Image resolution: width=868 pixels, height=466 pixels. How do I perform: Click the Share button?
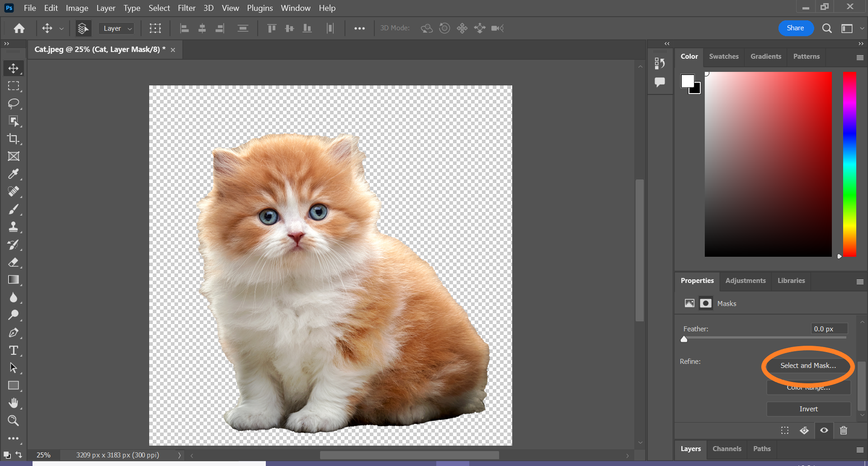[795, 28]
